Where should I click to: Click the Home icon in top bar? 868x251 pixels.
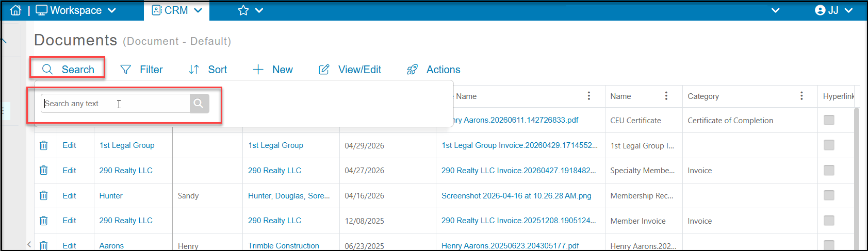coord(16,10)
